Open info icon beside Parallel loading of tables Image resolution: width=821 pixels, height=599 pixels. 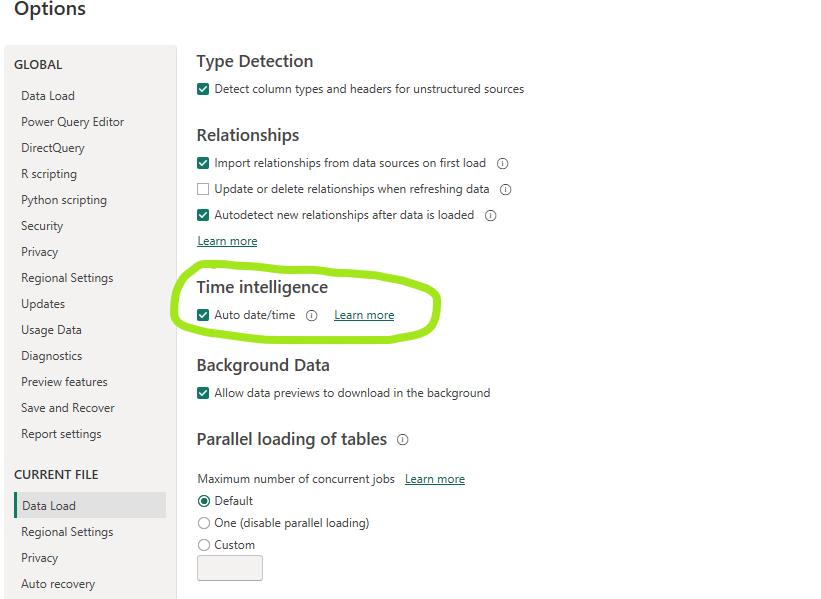pyautogui.click(x=402, y=439)
